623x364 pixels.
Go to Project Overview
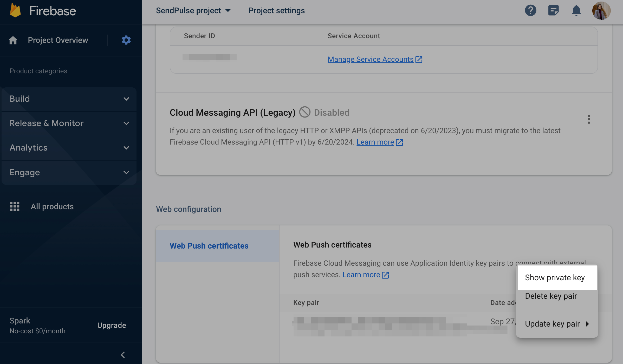coord(58,40)
